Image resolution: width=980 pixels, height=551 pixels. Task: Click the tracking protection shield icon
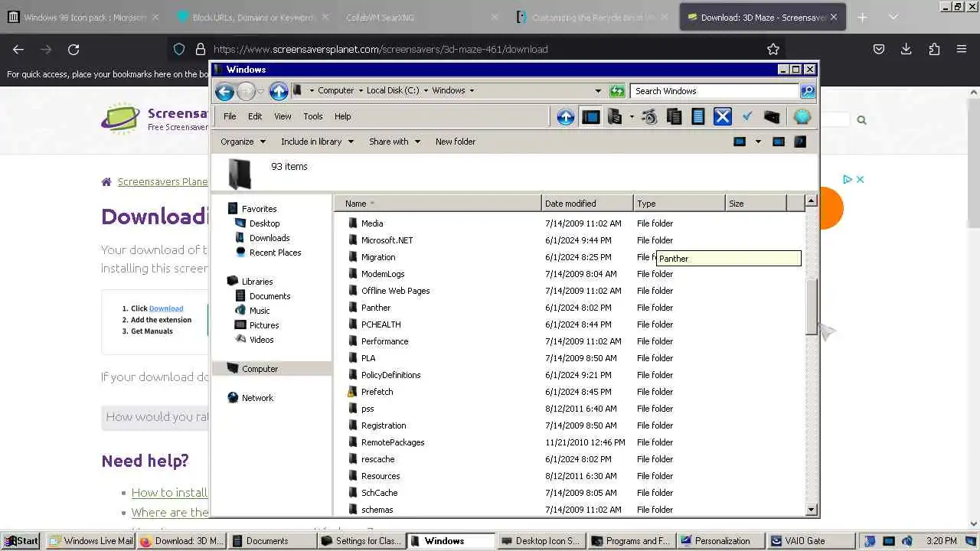[x=179, y=49]
